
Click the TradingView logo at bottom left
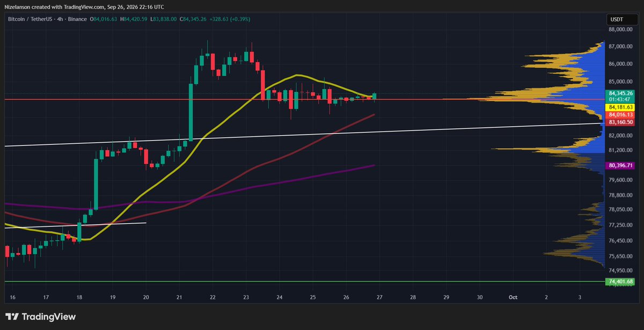[40, 317]
